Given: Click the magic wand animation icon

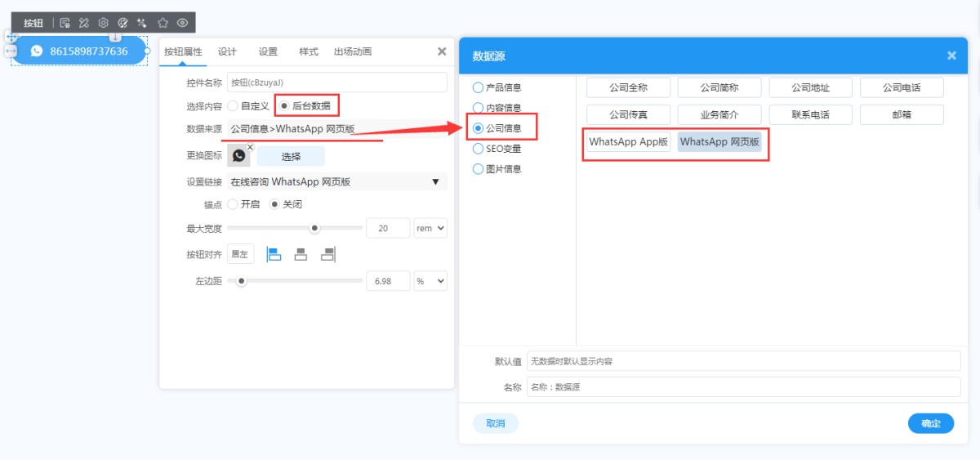Looking at the screenshot, I should [x=143, y=23].
